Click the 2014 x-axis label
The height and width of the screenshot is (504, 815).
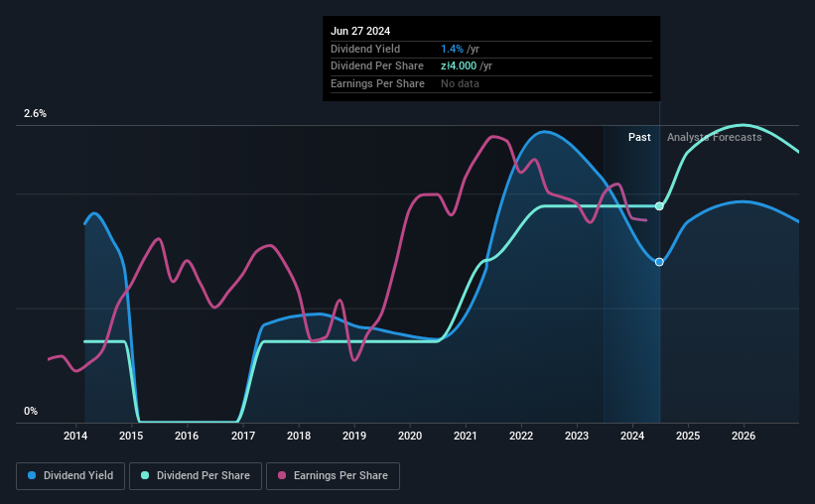[75, 436]
